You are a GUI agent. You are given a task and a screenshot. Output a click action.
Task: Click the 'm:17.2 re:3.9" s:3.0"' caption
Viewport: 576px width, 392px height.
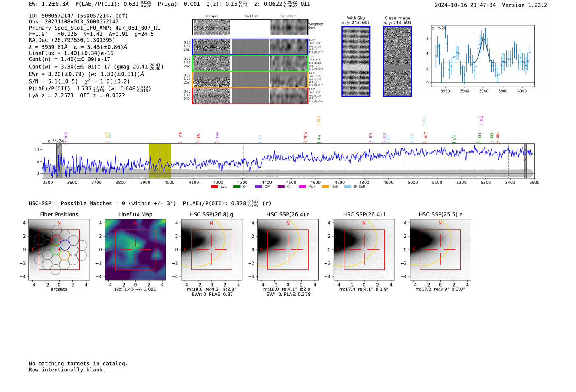(440, 289)
